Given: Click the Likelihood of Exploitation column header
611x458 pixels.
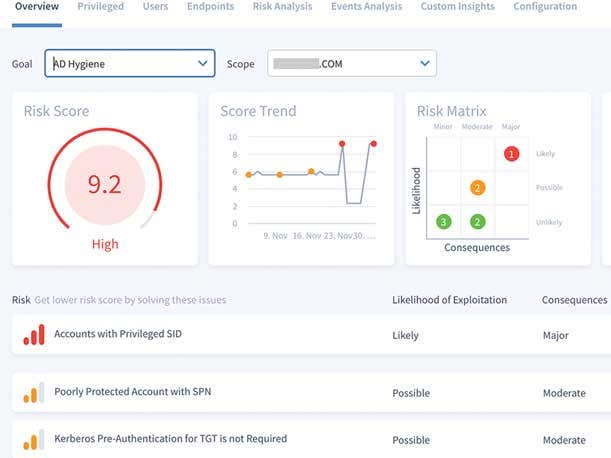Looking at the screenshot, I should point(449,300).
